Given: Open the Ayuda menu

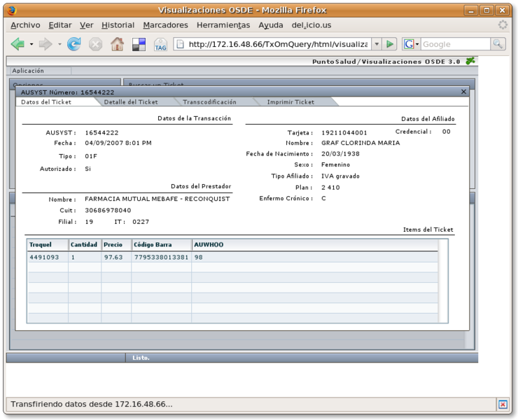Looking at the screenshot, I should coord(271,25).
